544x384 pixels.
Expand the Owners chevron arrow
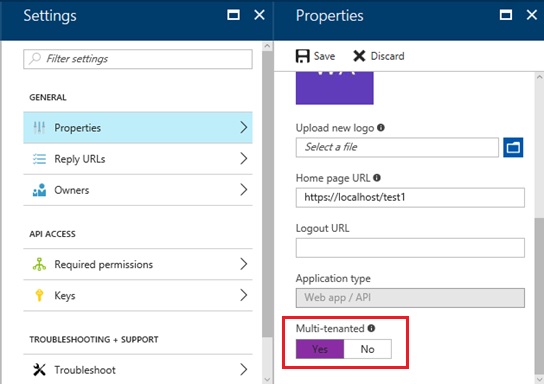pyautogui.click(x=244, y=190)
